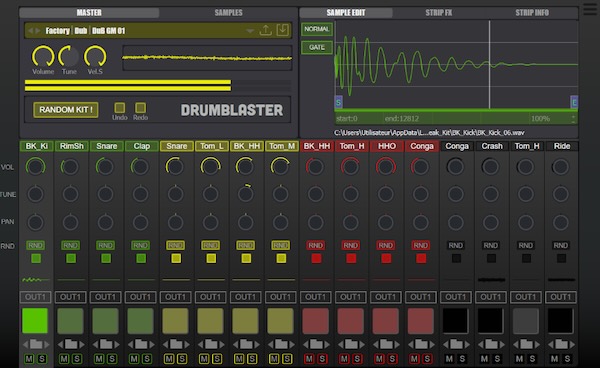Click the master Tune knob
Viewport: 600px width, 368px height.
click(69, 56)
